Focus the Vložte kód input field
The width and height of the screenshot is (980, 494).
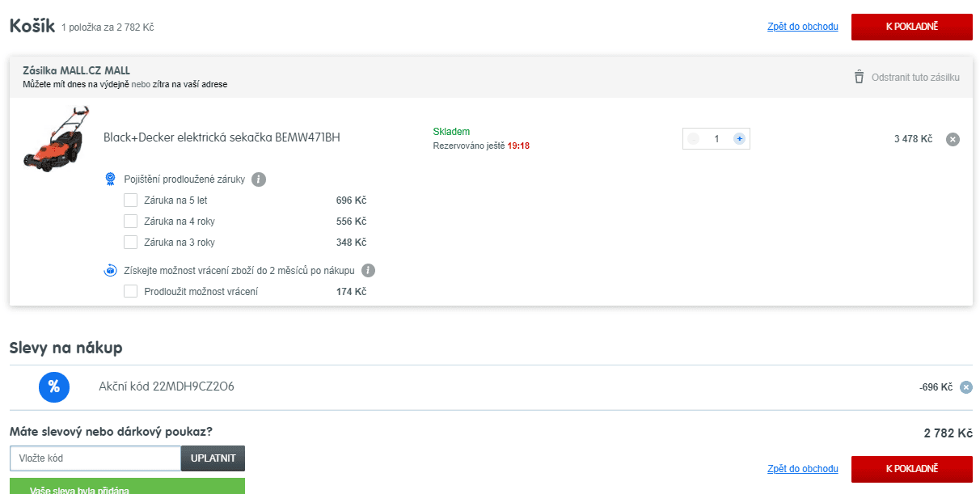pyautogui.click(x=95, y=458)
